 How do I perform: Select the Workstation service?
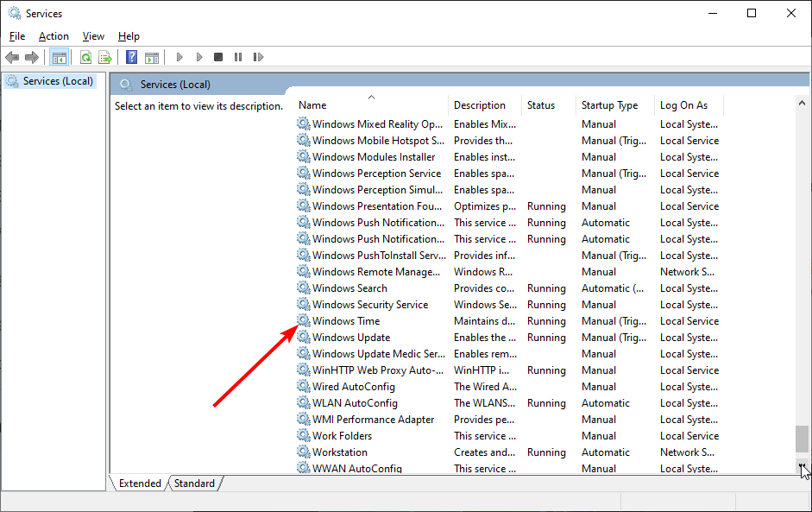coord(508,452)
